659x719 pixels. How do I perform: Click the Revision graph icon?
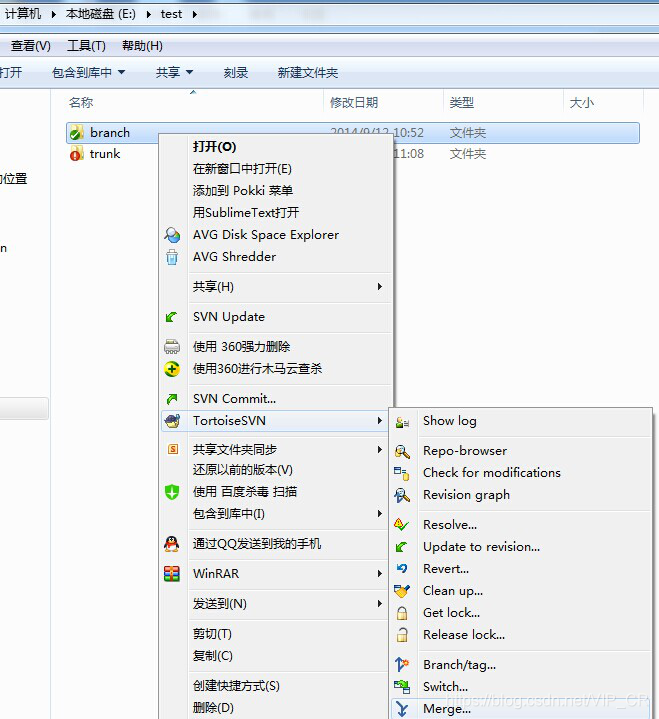click(402, 495)
